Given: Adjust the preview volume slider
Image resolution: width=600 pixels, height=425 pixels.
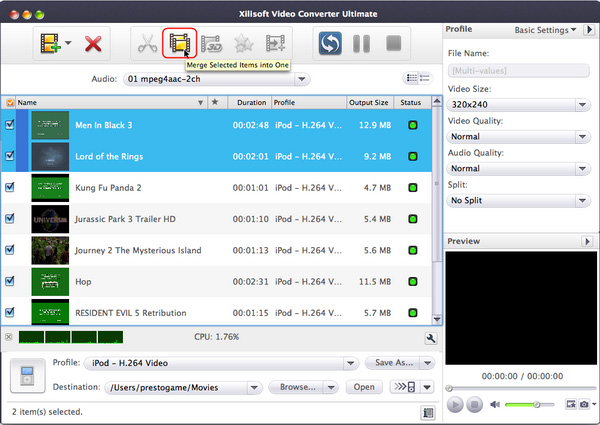Looking at the screenshot, I should click(x=520, y=404).
